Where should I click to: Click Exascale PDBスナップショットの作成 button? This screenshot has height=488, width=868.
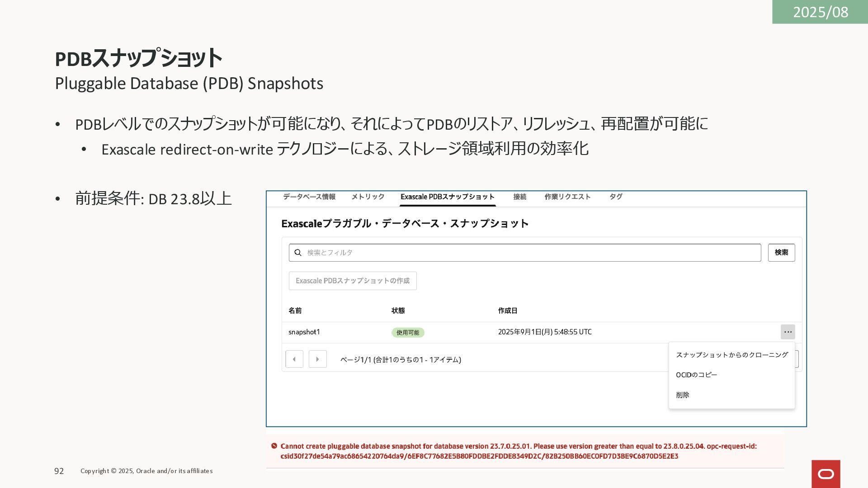(353, 281)
